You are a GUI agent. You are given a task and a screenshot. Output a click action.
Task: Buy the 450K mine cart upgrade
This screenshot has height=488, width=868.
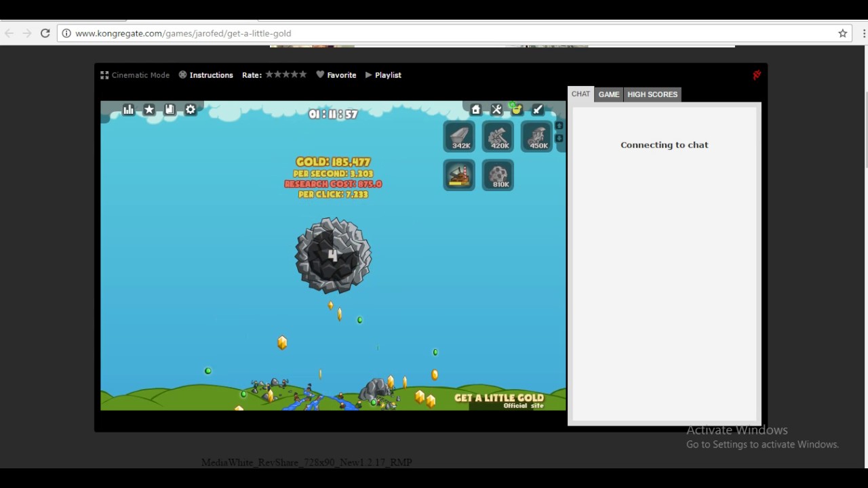click(x=536, y=137)
